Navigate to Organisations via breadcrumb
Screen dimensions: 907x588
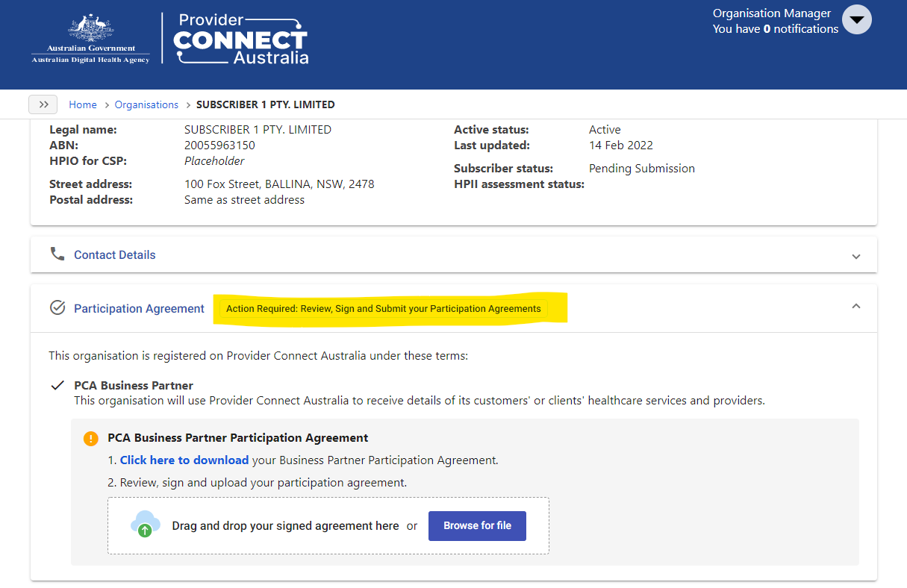pyautogui.click(x=146, y=104)
